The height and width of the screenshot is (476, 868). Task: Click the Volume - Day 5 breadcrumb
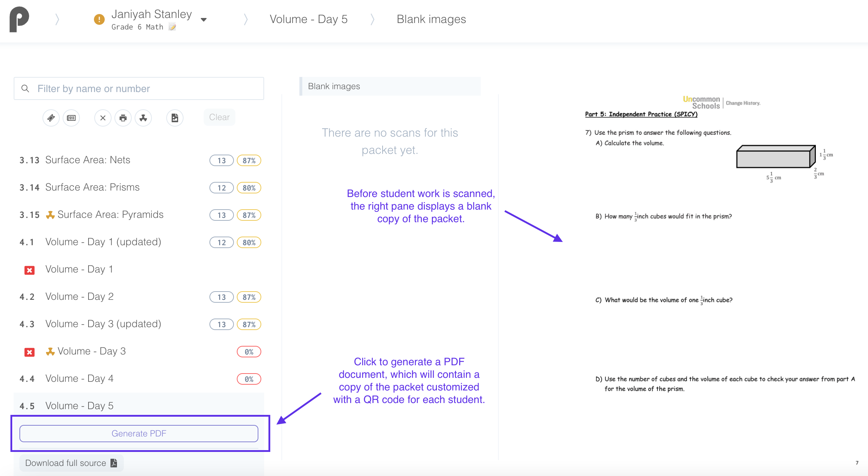pyautogui.click(x=308, y=19)
